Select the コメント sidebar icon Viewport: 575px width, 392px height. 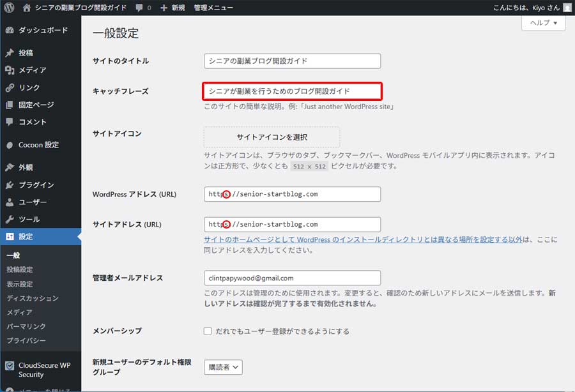click(x=9, y=123)
